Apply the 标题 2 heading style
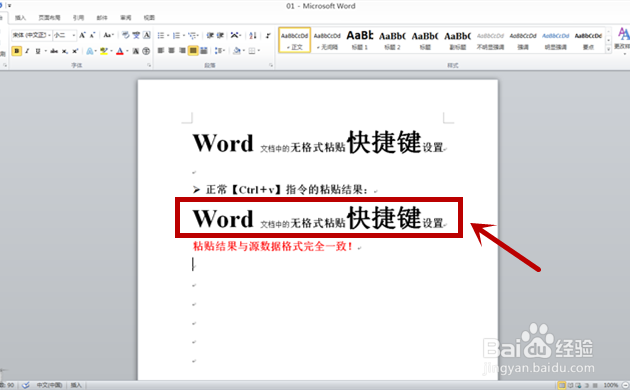The height and width of the screenshot is (390, 630). click(392, 40)
